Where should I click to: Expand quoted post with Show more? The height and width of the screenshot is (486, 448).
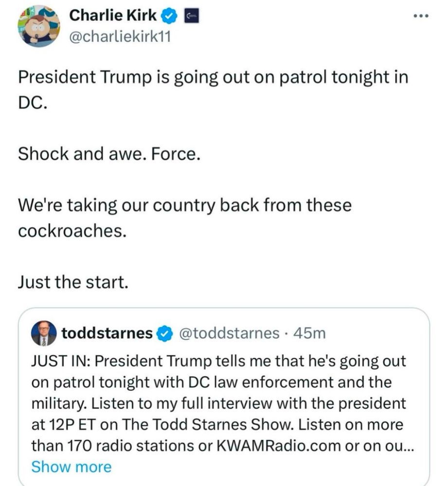pos(72,467)
